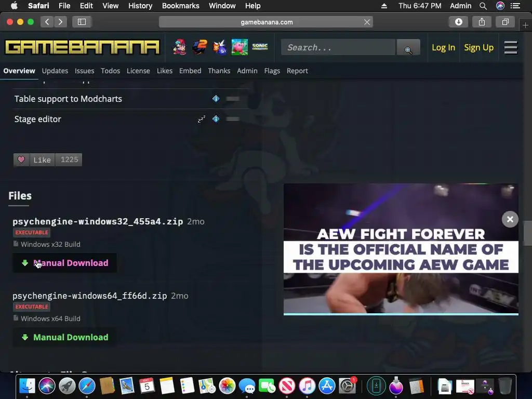
Task: Open the Report tab
Action: click(297, 71)
